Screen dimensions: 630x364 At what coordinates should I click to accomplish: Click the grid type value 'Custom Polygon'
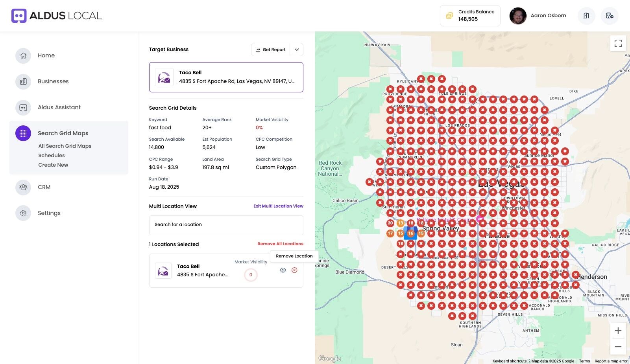276,167
